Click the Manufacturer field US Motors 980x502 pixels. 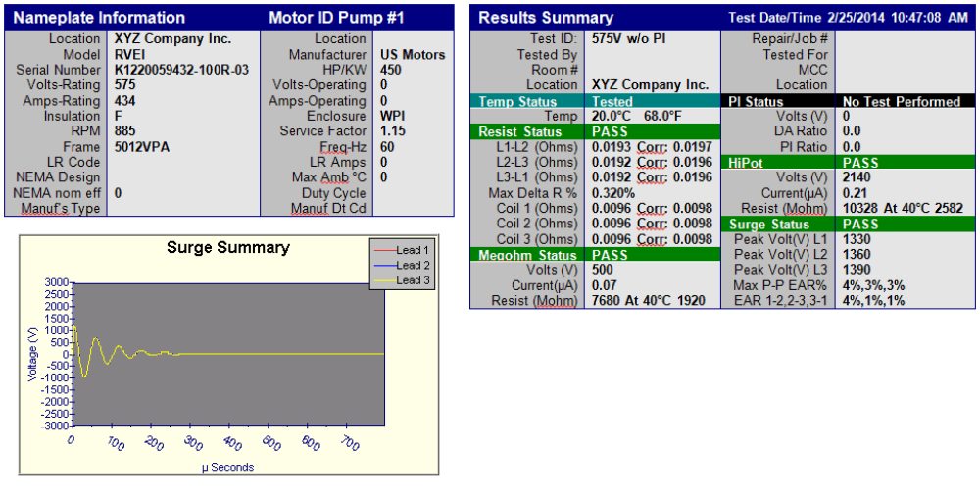click(x=412, y=54)
